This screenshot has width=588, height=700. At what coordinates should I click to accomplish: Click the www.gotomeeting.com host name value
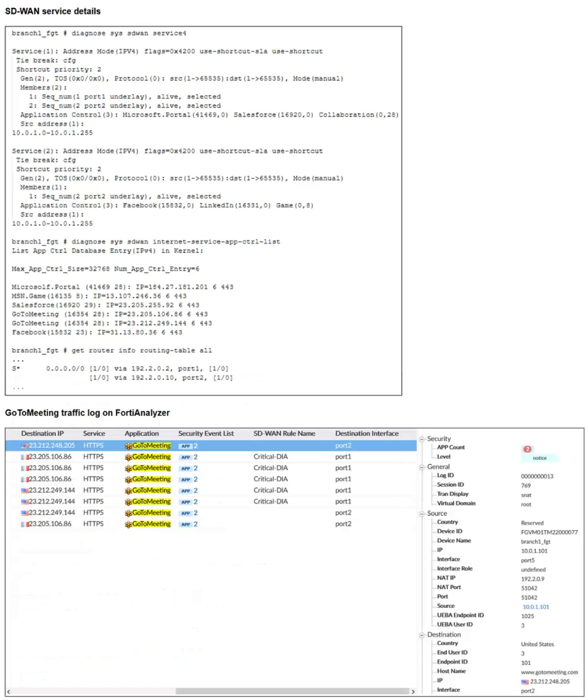pyautogui.click(x=550, y=672)
